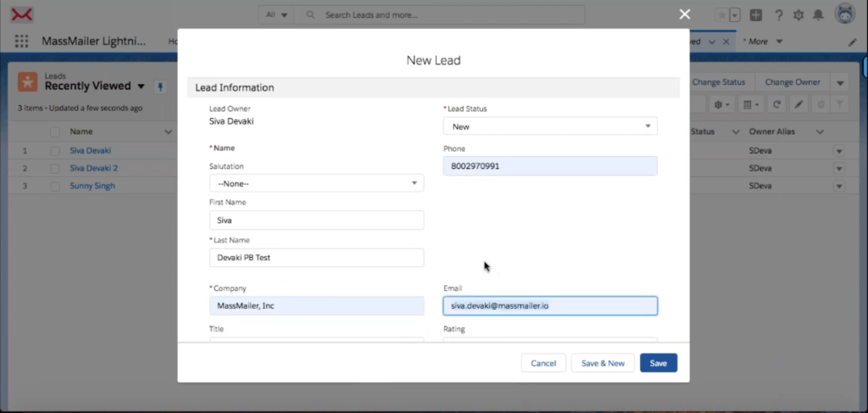Viewport: 868px width, 413px height.
Task: Close the current navigation tab
Action: [726, 42]
